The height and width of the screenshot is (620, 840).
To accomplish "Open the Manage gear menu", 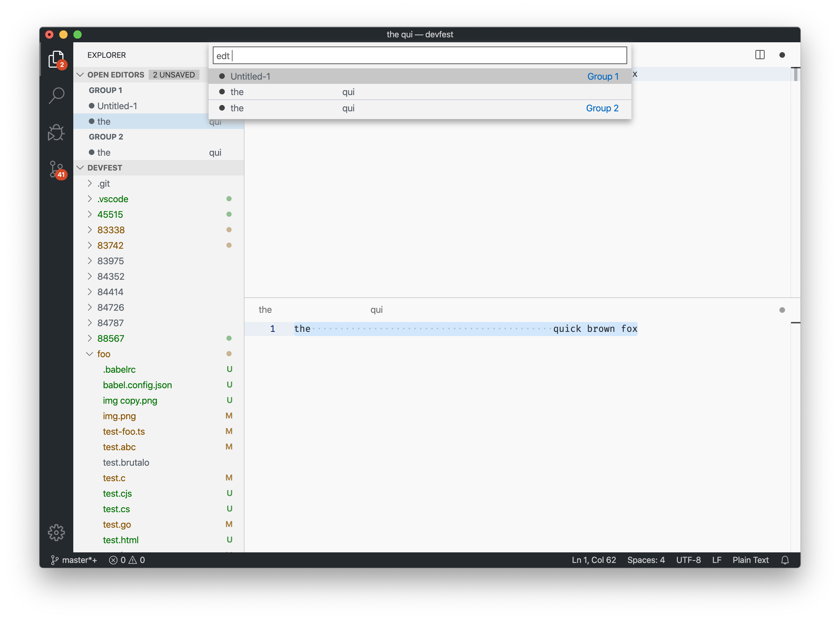I will point(56,532).
